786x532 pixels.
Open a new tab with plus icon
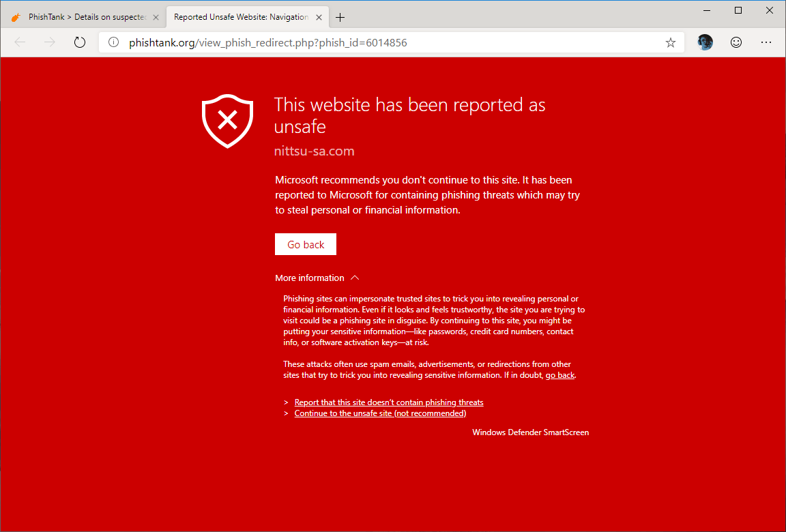(x=340, y=18)
